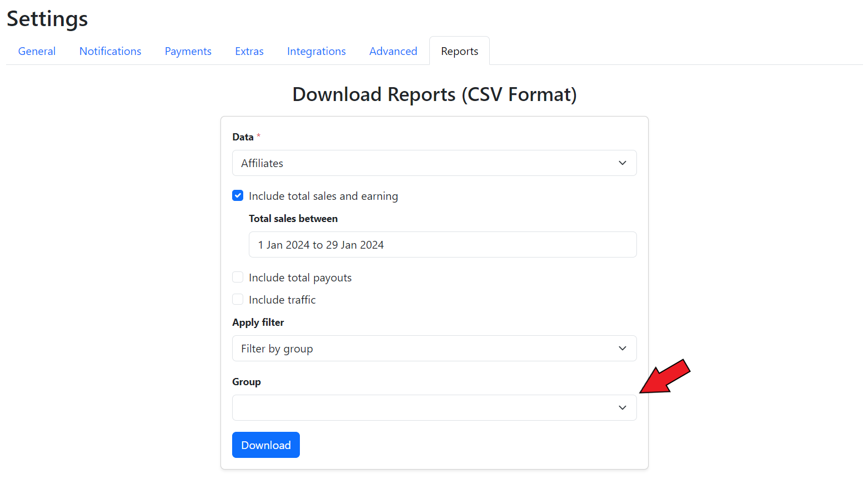Click the Total sales between date field
868x479 pixels.
tap(442, 245)
